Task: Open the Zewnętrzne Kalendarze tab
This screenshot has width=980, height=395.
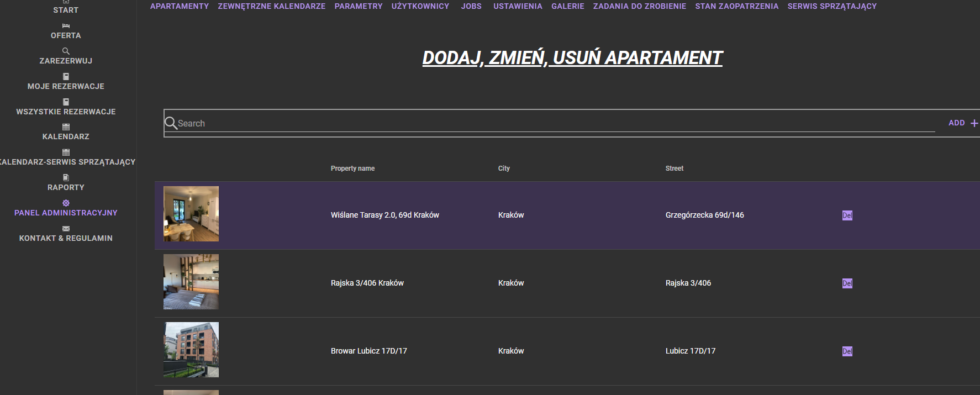Action: coord(271,6)
